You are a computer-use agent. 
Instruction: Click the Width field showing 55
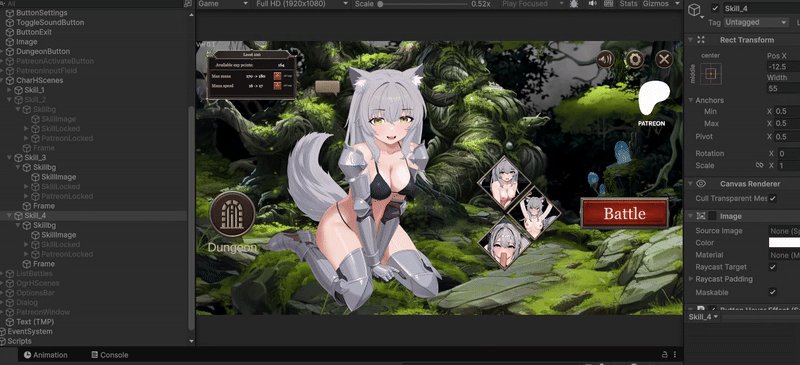tap(783, 89)
